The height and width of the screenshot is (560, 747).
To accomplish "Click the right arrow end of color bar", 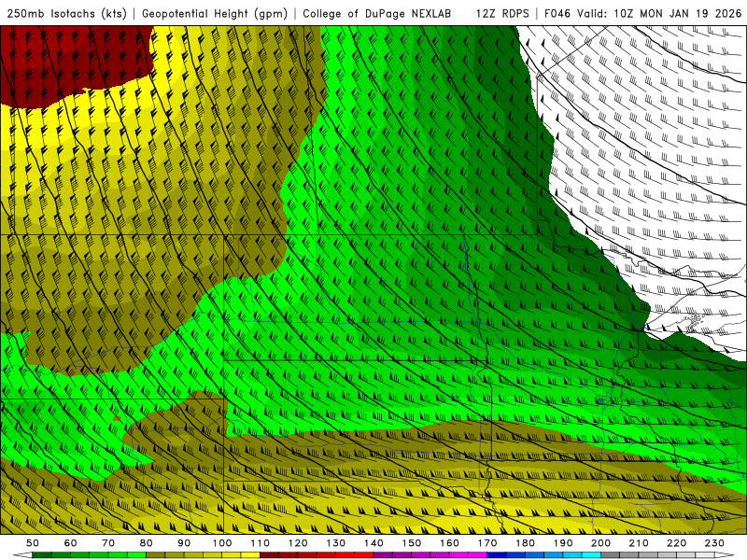I will 725,555.
